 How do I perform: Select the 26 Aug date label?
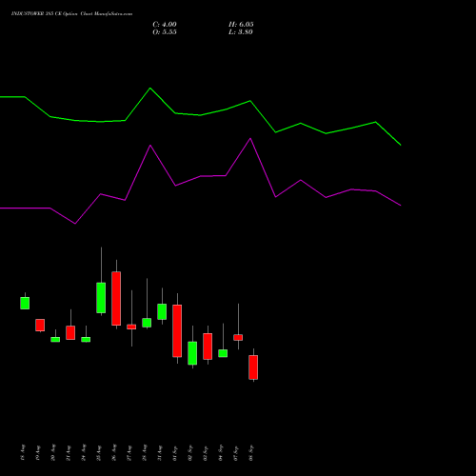pyautogui.click(x=113, y=453)
